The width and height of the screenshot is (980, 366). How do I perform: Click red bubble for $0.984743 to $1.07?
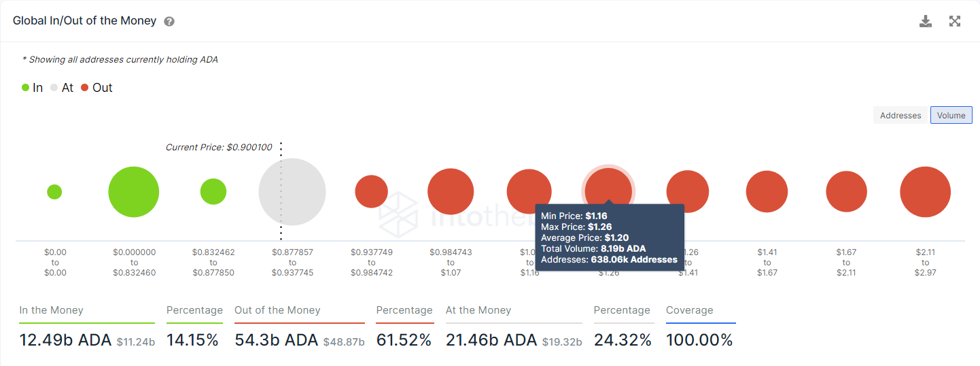pyautogui.click(x=451, y=192)
